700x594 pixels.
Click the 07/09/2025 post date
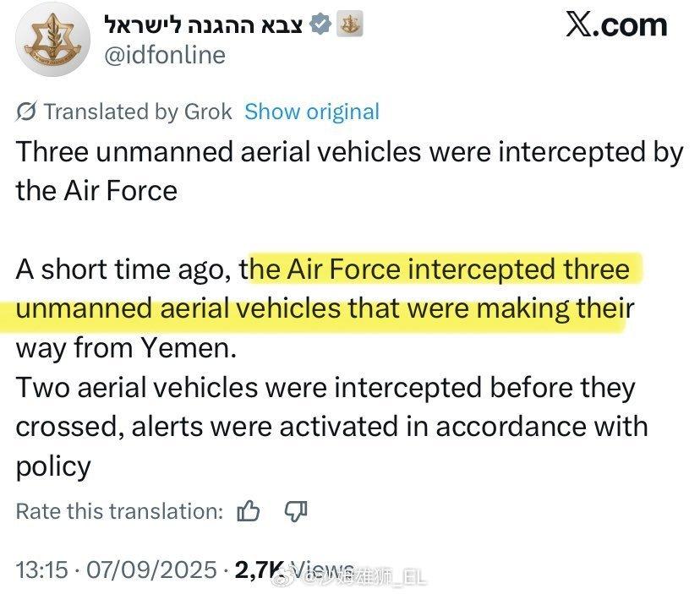click(x=151, y=569)
